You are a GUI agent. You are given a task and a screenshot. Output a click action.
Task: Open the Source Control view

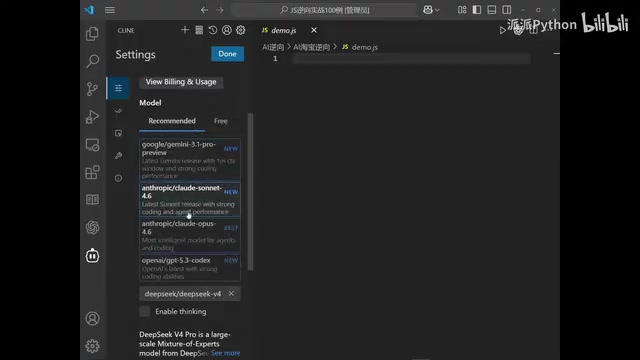click(x=92, y=89)
